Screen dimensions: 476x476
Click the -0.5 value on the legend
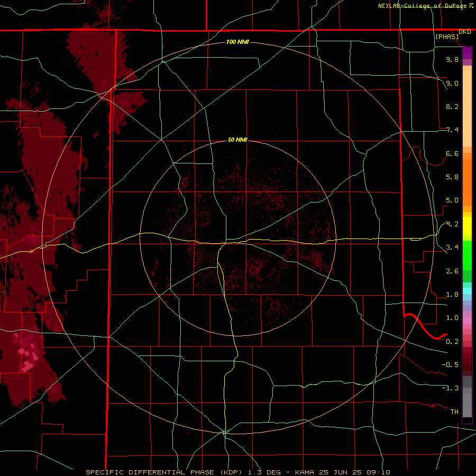click(450, 365)
